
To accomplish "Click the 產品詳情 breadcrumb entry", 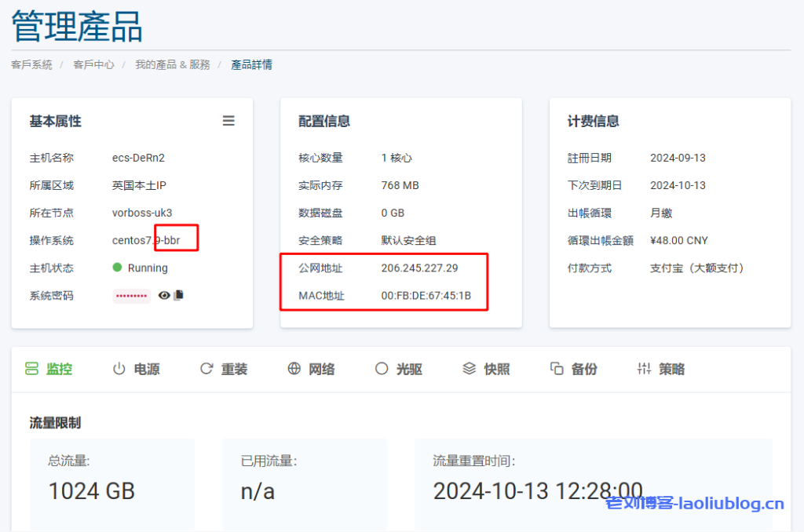I will click(x=251, y=65).
